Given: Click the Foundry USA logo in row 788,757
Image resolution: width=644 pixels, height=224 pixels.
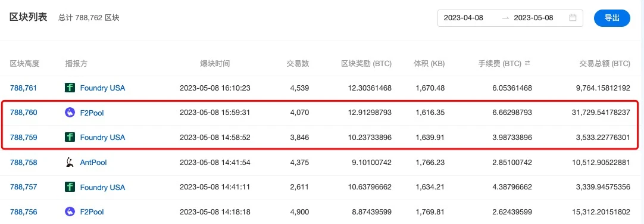Looking at the screenshot, I should [70, 187].
